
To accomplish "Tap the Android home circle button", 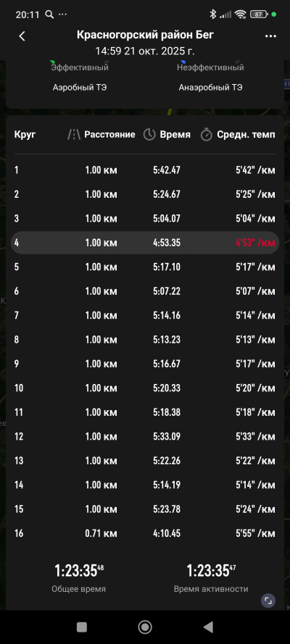I will [x=145, y=627].
